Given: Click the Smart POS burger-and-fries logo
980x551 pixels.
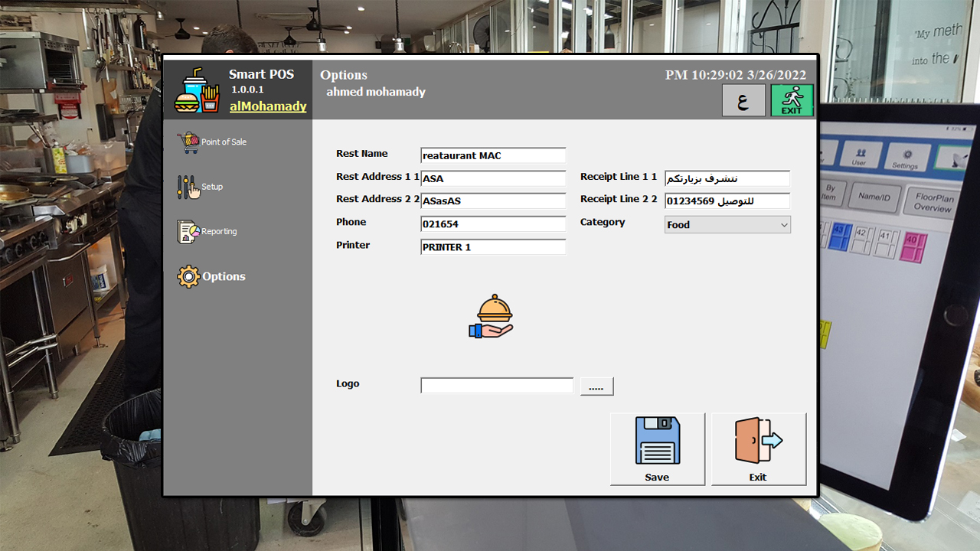Looking at the screenshot, I should pos(198,88).
